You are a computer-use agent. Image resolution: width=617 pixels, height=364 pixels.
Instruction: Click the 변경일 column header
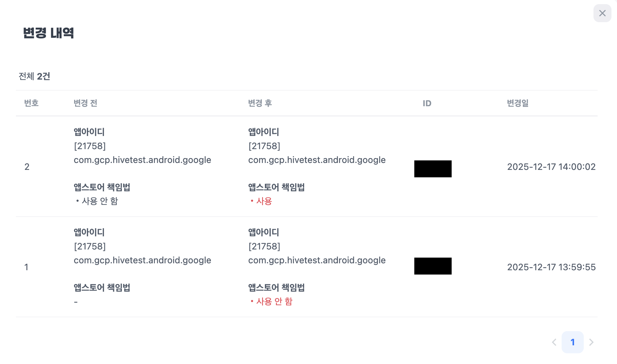(517, 103)
